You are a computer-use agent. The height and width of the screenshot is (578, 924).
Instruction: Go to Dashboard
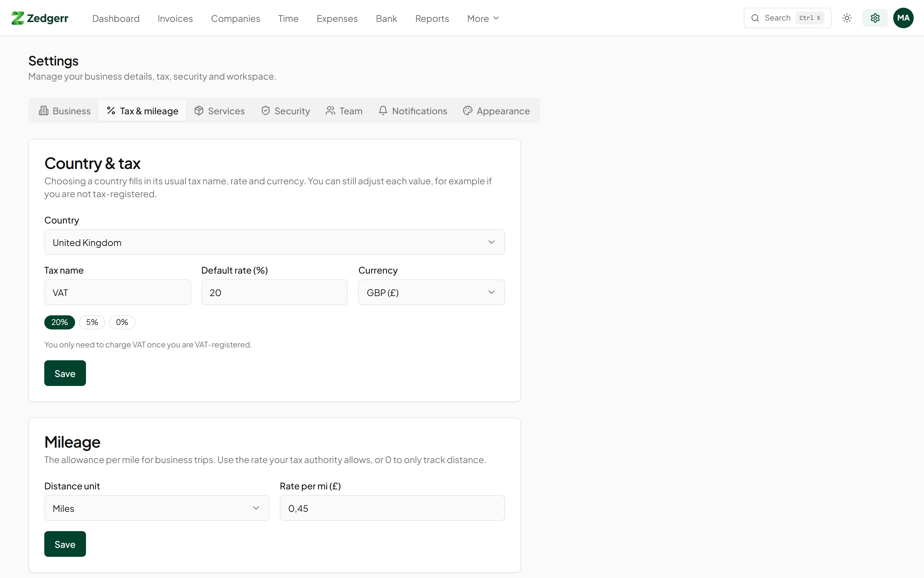(116, 18)
